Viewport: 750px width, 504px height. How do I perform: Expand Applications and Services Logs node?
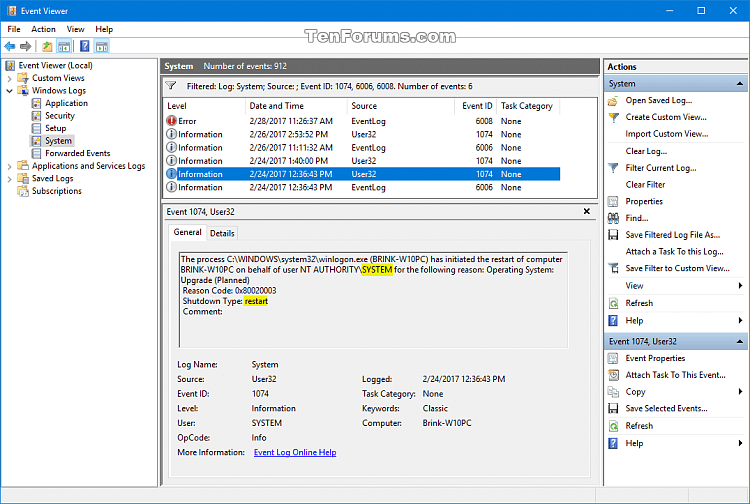(x=9, y=166)
